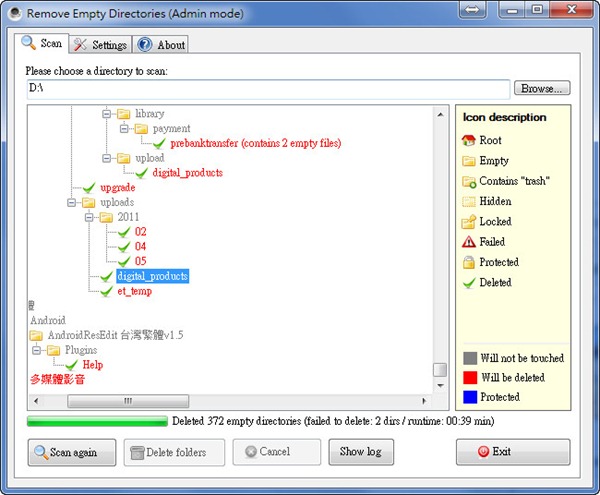The height and width of the screenshot is (495, 600).
Task: Click the horizontal scroll left arrow
Action: click(x=36, y=401)
